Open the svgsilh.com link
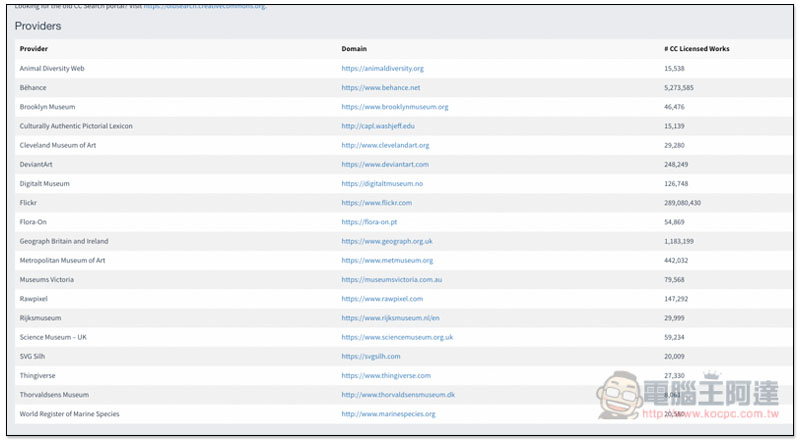The image size is (800, 441). 371,357
